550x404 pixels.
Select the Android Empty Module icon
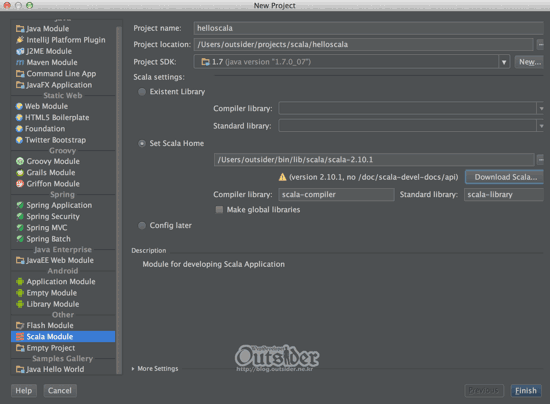tap(20, 293)
